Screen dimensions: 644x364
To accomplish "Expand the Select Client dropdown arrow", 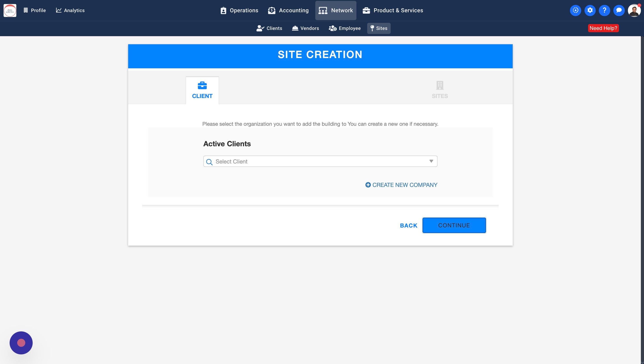I will [431, 161].
